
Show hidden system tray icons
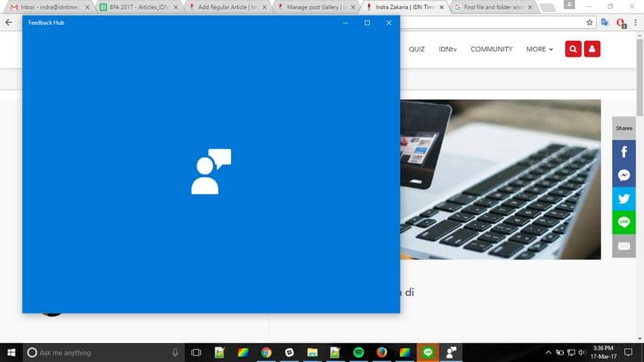(x=548, y=353)
